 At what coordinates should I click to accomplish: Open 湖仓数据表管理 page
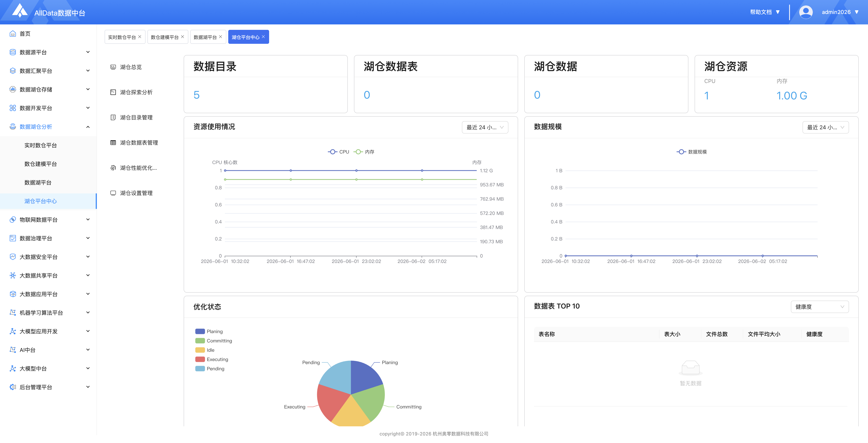click(139, 143)
